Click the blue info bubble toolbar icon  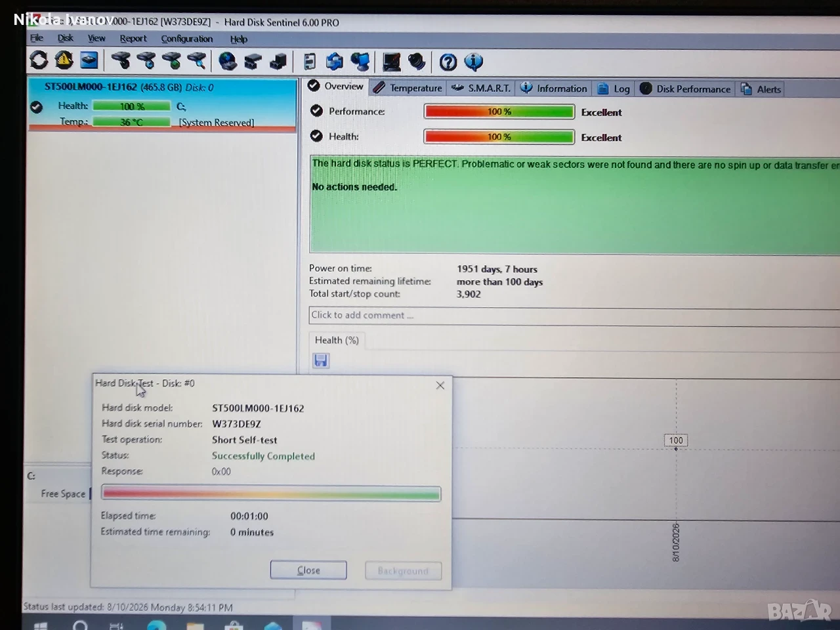click(473, 62)
